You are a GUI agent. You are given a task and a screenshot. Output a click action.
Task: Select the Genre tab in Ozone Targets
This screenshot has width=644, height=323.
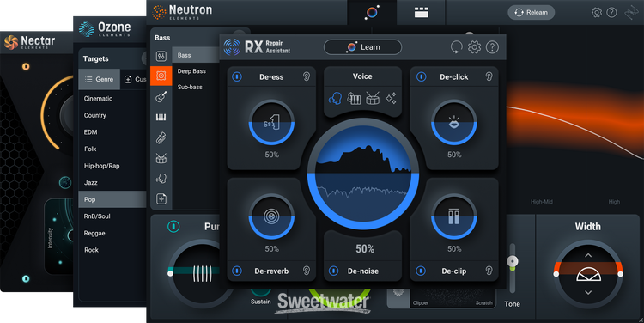pyautogui.click(x=99, y=79)
